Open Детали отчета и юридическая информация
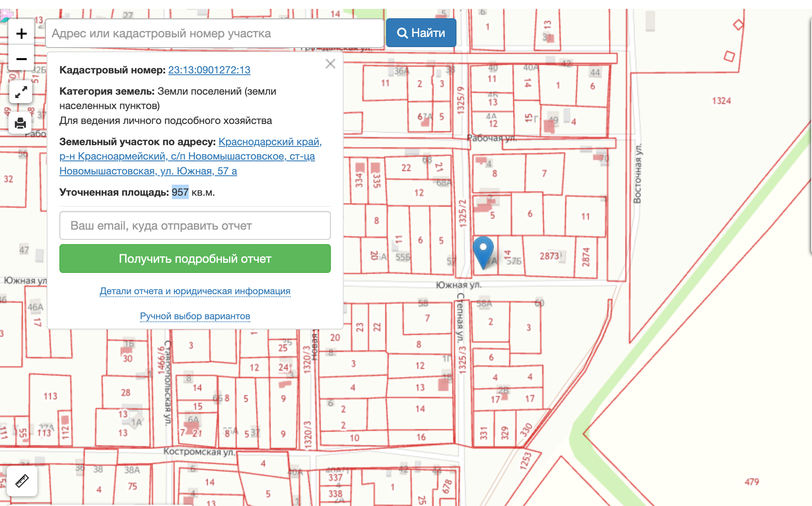The width and height of the screenshot is (812, 506). 195,291
